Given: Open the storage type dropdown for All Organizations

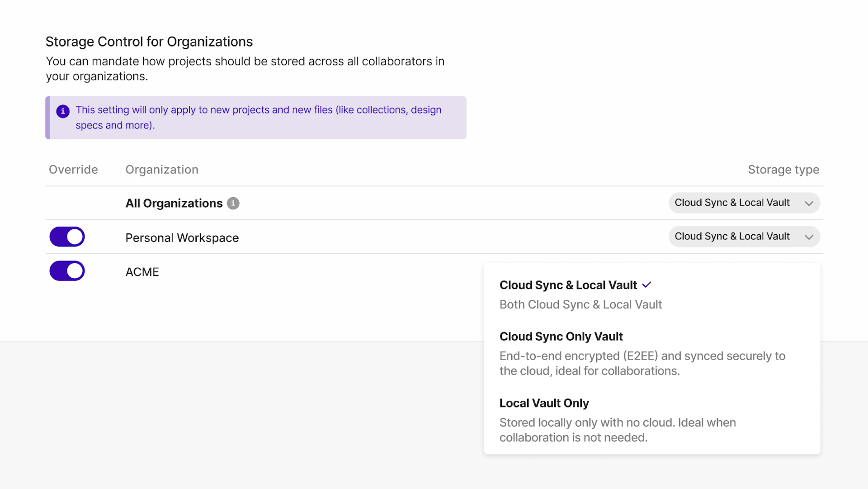Looking at the screenshot, I should click(744, 203).
